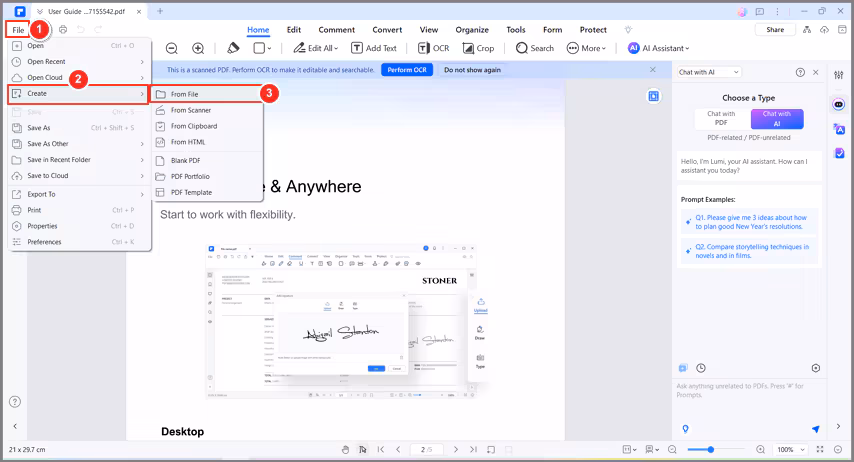Expand the Chat with AI dropdown
Viewport: 854px width, 462px height.
[708, 72]
